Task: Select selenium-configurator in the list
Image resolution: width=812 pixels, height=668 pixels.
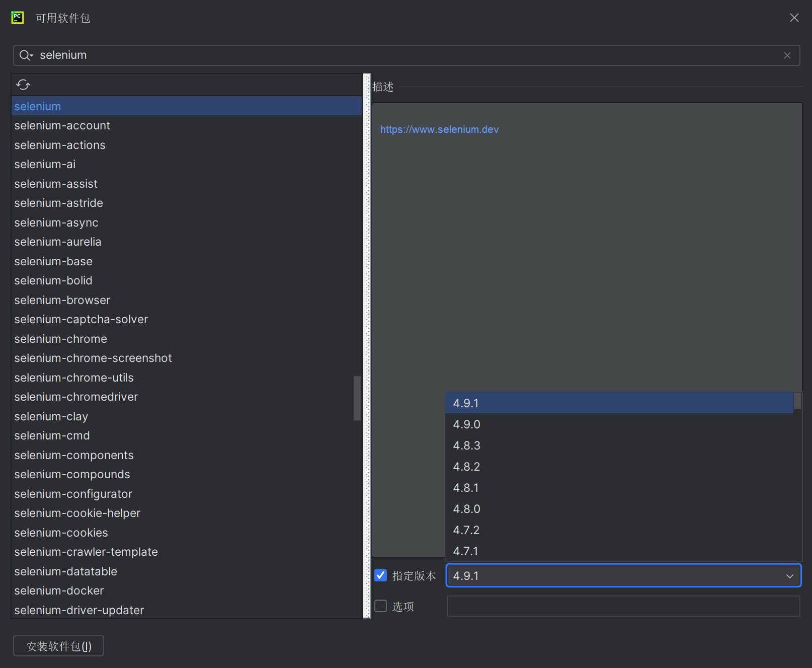Action: coord(187,494)
